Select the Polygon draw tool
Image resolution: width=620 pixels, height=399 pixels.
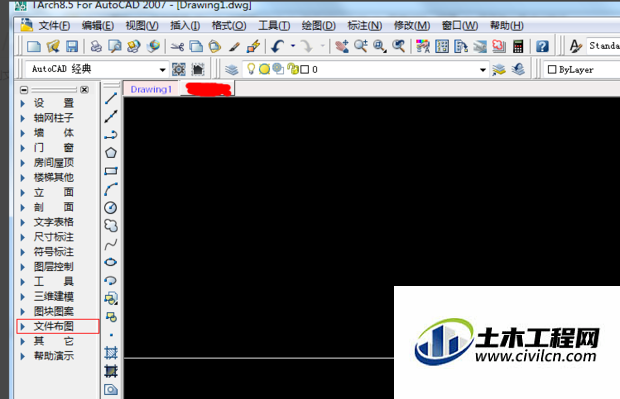(111, 153)
